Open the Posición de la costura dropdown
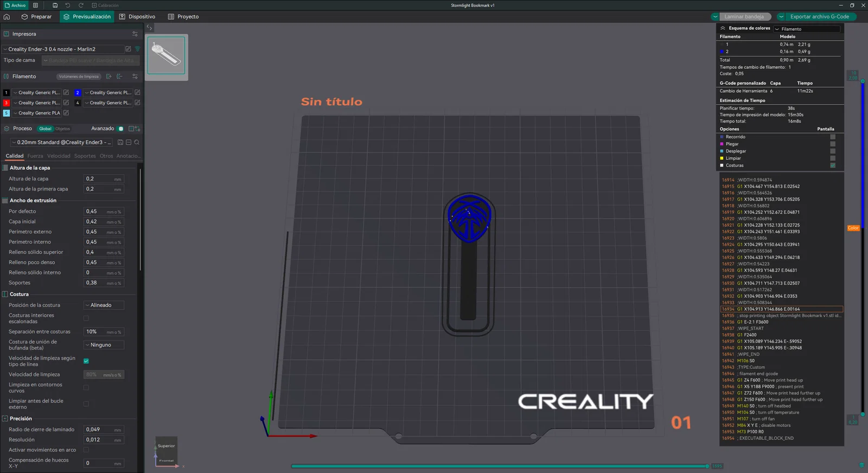 click(104, 305)
